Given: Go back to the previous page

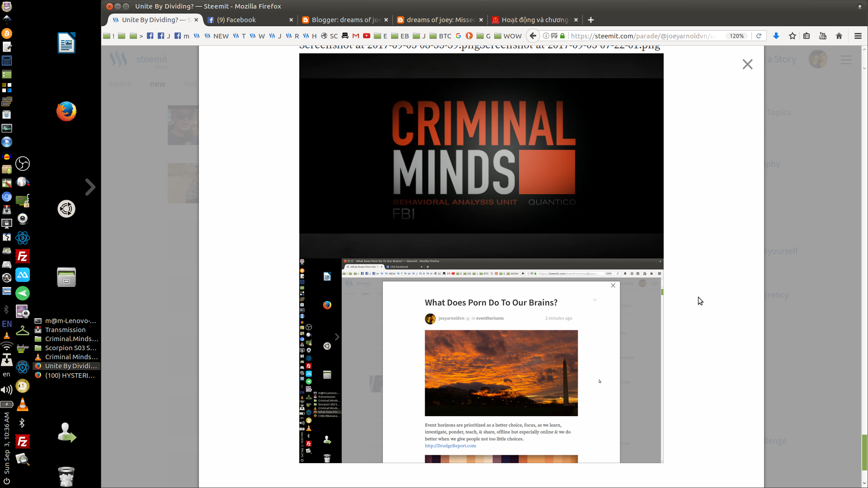Looking at the screenshot, I should [x=533, y=36].
